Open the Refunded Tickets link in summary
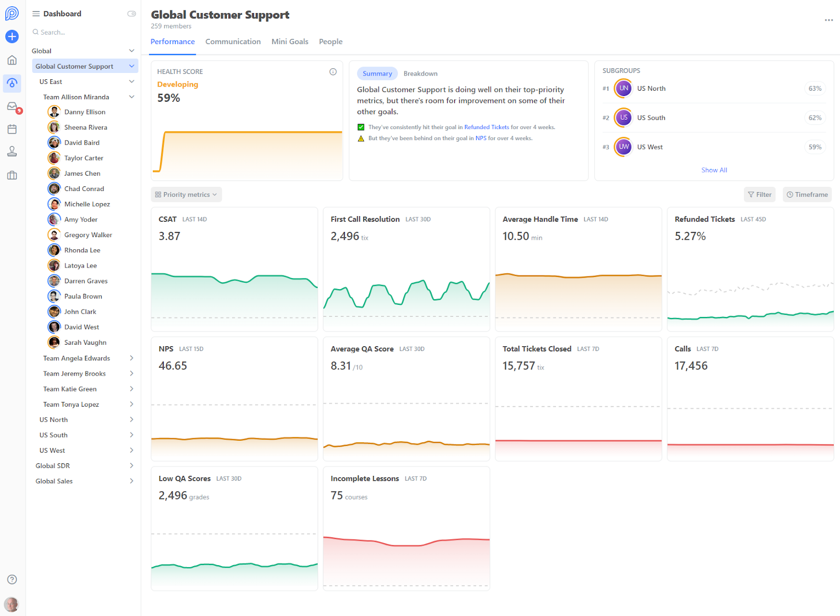The image size is (840, 616). (487, 127)
